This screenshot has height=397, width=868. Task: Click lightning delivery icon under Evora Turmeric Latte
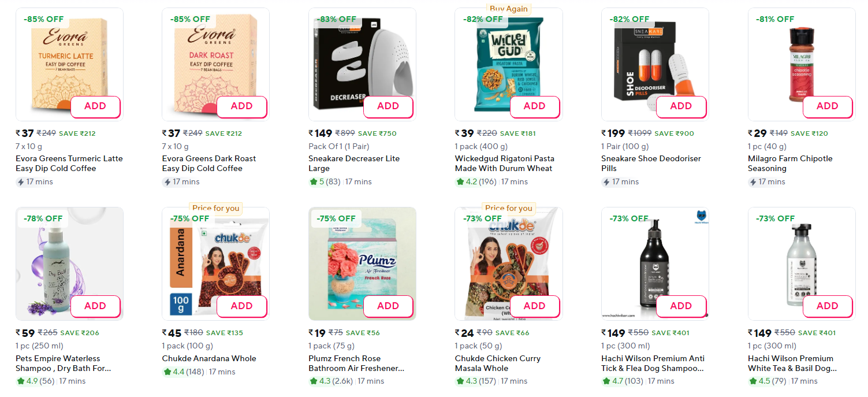[x=21, y=182]
